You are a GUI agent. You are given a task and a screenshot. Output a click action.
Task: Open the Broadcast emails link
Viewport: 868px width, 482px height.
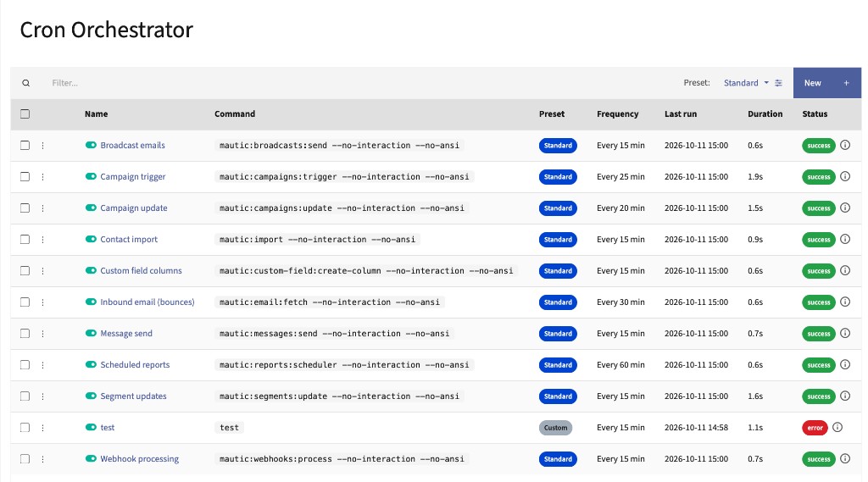click(133, 146)
